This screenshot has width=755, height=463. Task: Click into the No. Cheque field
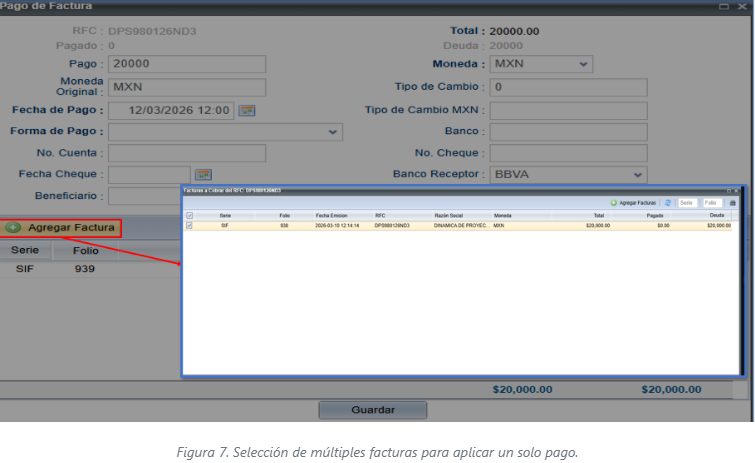pyautogui.click(x=568, y=153)
